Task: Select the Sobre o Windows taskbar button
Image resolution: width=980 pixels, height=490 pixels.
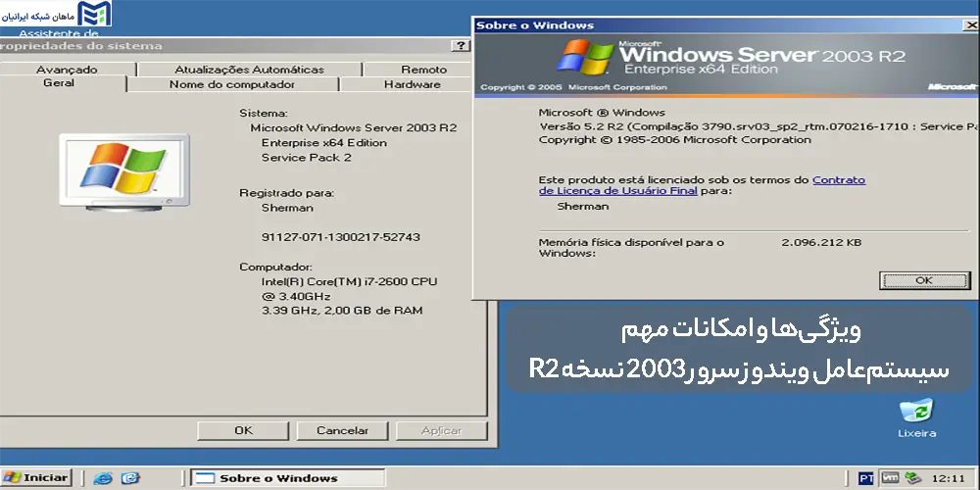Action: [287, 478]
